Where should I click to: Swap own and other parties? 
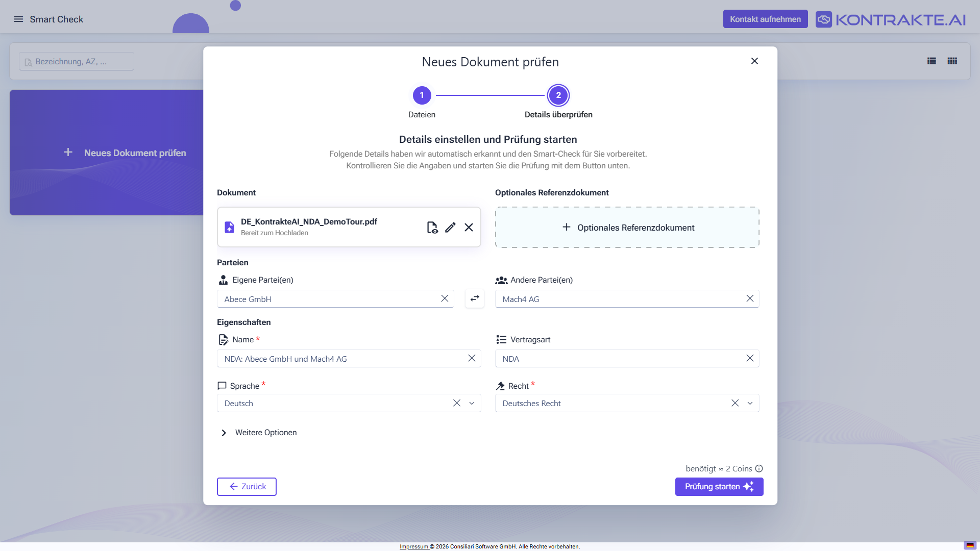pos(475,298)
